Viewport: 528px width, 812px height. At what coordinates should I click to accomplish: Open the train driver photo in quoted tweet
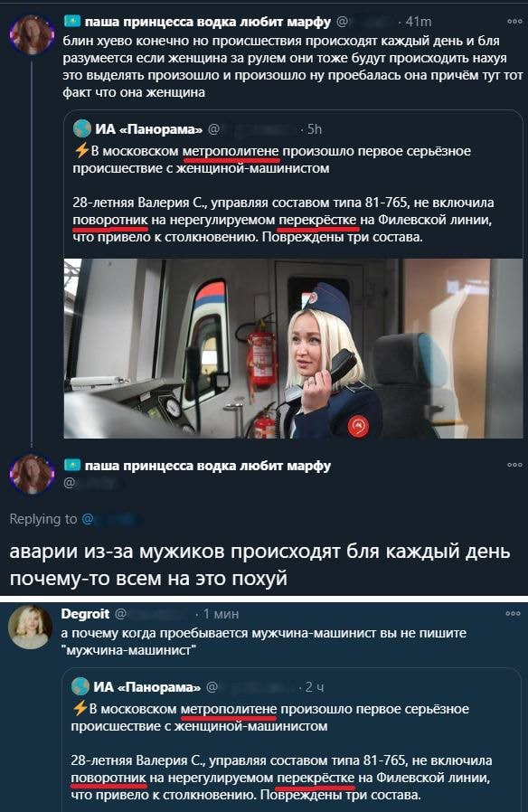[x=293, y=348]
